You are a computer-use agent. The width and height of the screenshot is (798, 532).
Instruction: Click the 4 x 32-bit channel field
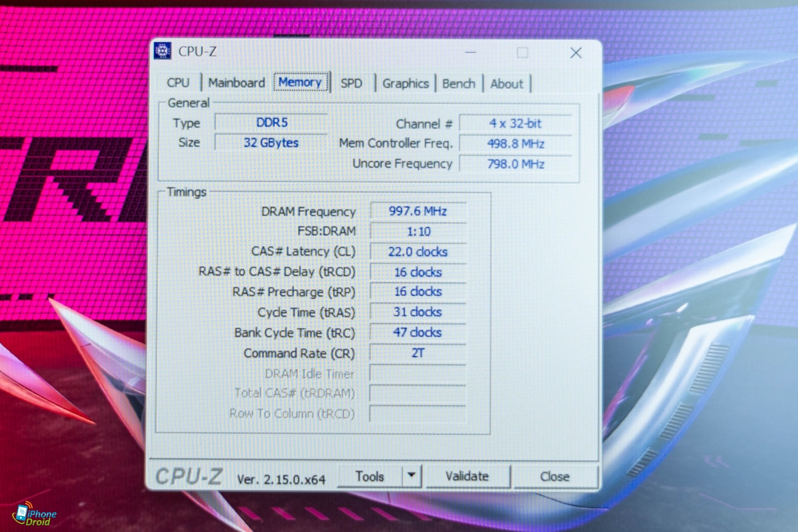515,124
